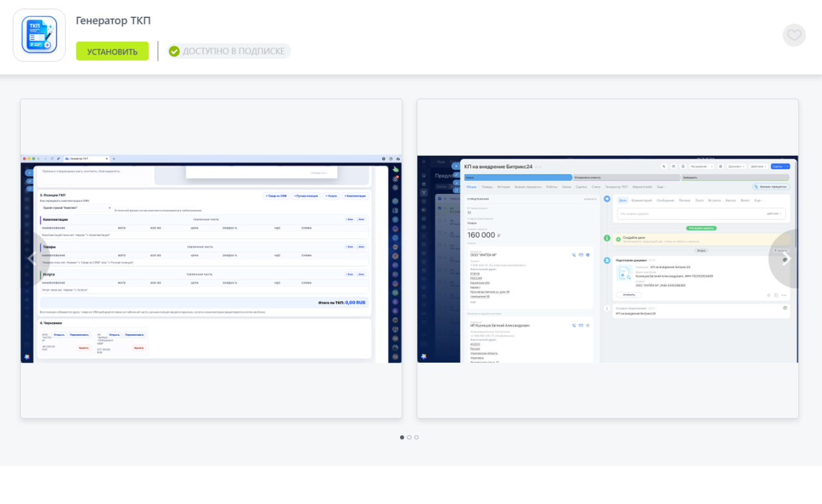Install the app with the УСТАНОВИТЬ button

pos(112,51)
